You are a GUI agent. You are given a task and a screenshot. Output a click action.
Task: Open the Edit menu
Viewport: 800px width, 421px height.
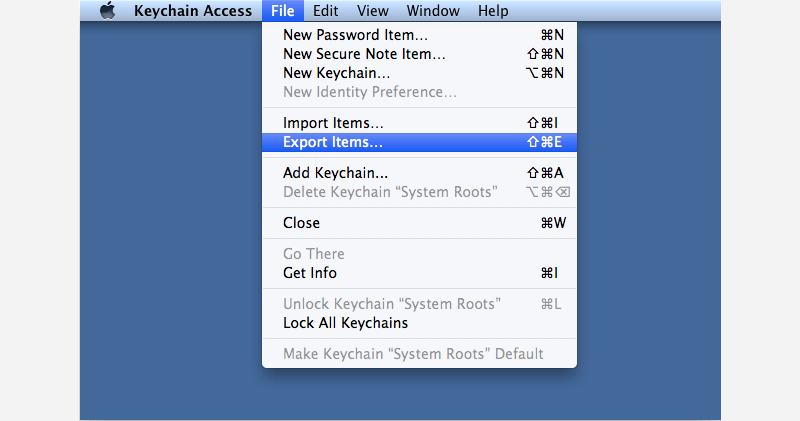click(325, 11)
